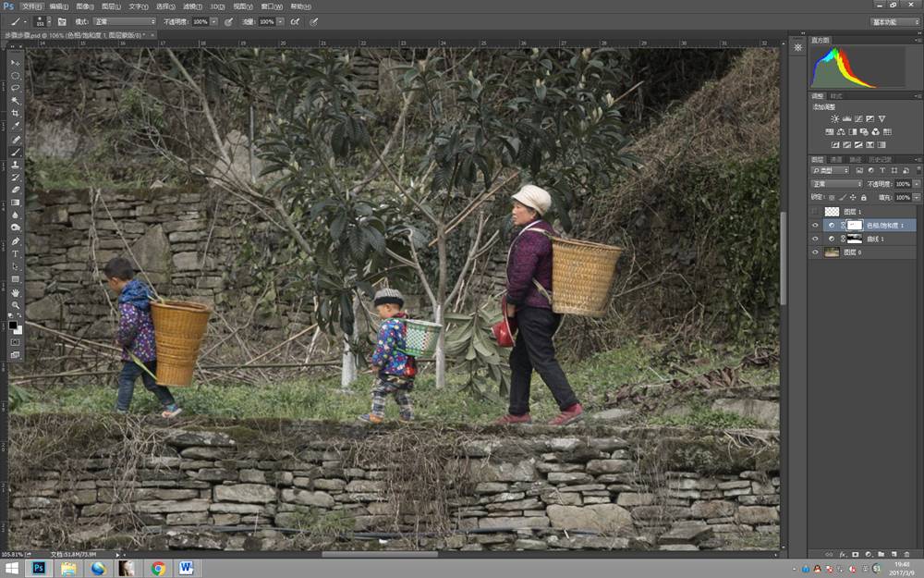The height and width of the screenshot is (578, 924).
Task: Open the layer filter type (类型) dropdown
Action: pos(836,170)
